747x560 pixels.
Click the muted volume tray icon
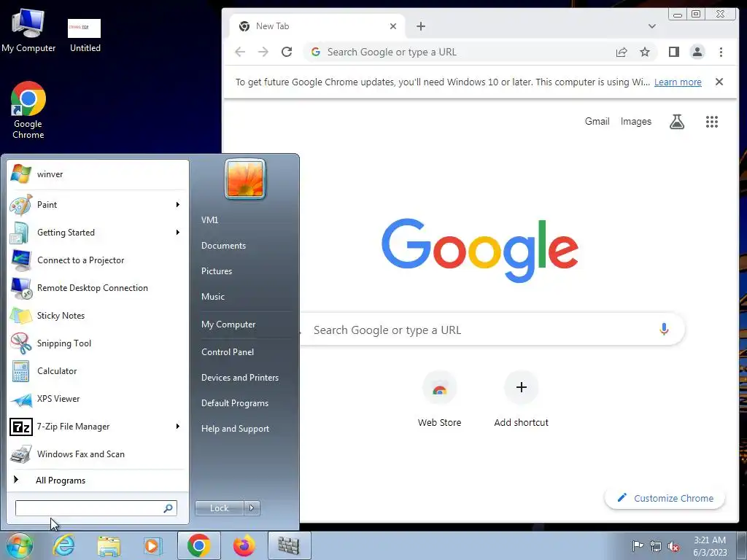coord(673,546)
